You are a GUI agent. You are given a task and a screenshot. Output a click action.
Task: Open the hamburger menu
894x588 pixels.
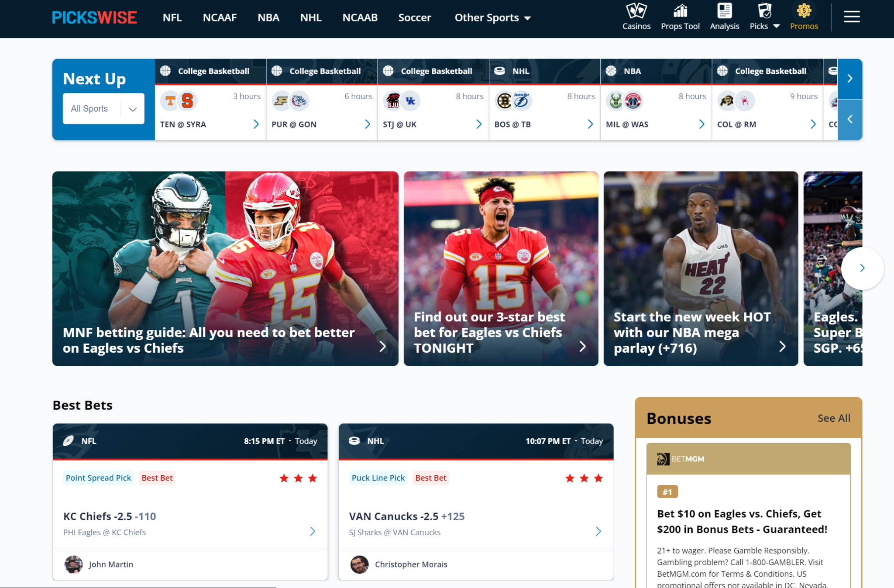(852, 17)
